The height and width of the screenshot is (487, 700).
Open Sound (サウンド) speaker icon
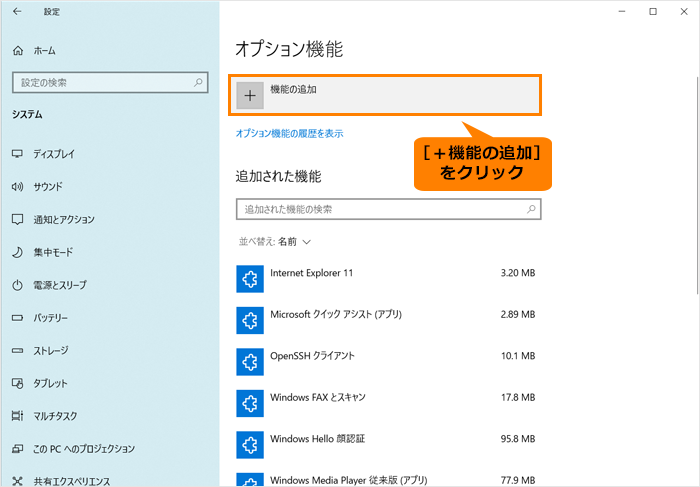(17, 187)
